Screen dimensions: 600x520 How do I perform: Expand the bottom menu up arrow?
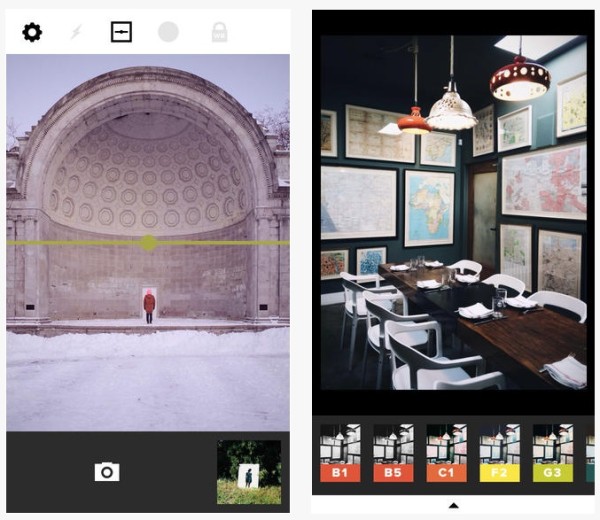click(x=454, y=506)
